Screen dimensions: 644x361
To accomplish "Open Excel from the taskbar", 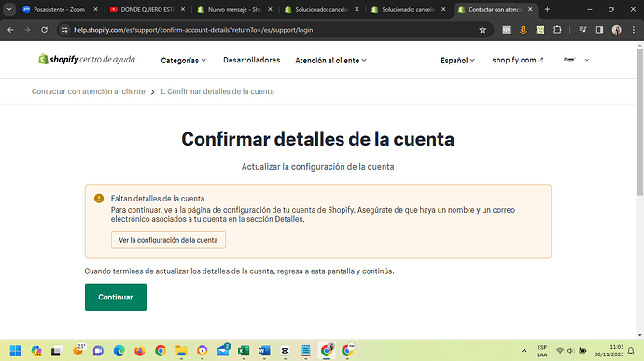I will 244,351.
